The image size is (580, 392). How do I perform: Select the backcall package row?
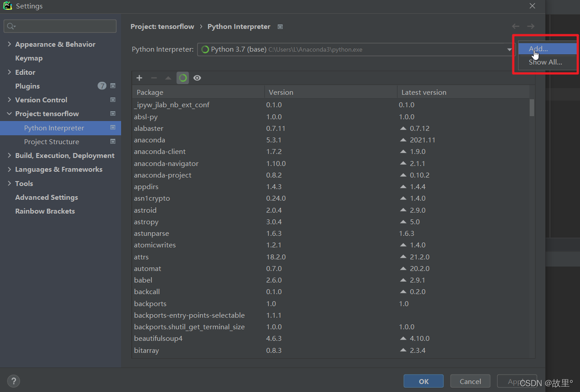point(331,291)
